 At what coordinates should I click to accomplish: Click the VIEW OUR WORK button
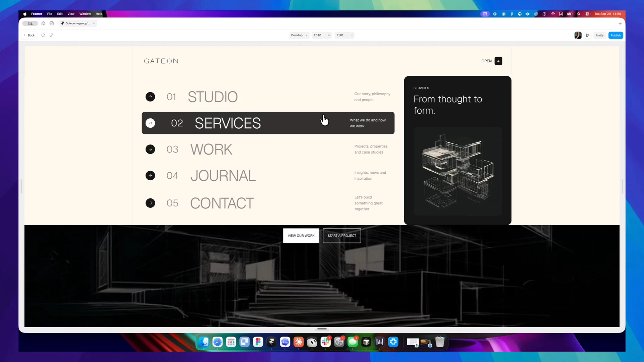click(301, 236)
